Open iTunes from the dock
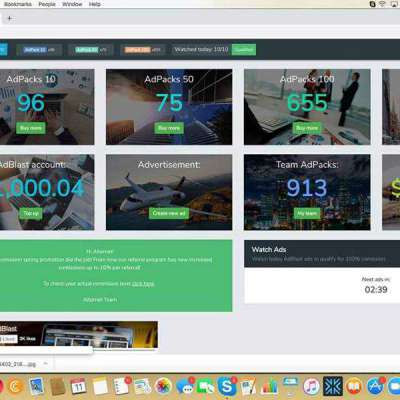400x400 pixels. [x=311, y=387]
